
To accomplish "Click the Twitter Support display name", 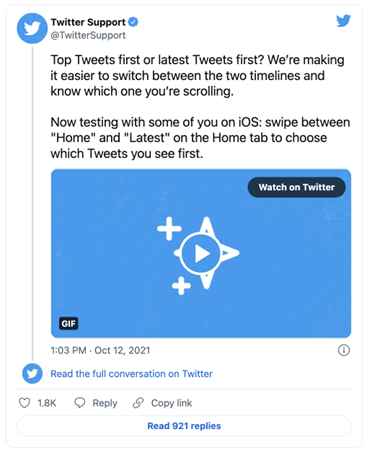I will [x=88, y=22].
